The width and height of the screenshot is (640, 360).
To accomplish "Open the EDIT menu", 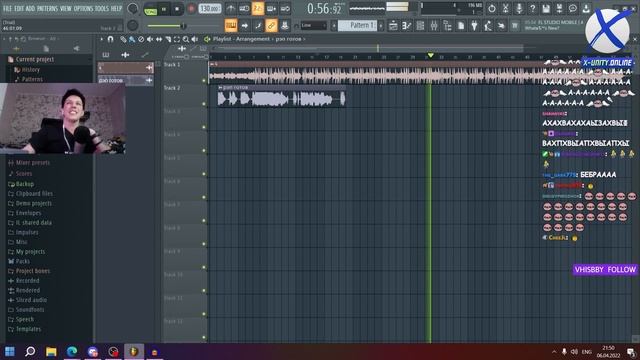I will (x=19, y=8).
